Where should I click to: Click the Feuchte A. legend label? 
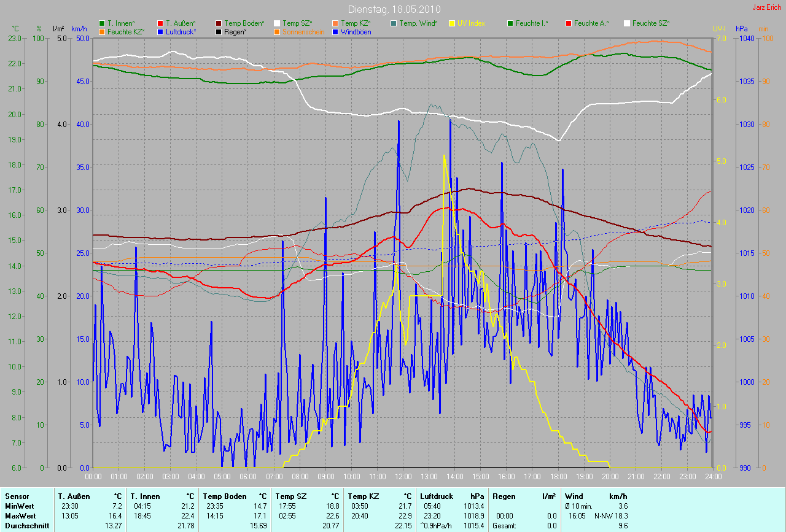(x=592, y=23)
